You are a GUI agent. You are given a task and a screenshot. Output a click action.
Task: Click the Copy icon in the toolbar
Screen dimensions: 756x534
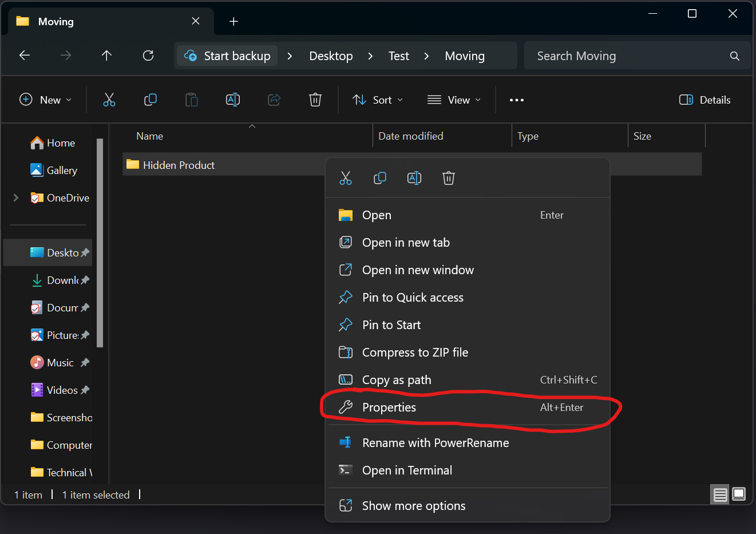[151, 100]
